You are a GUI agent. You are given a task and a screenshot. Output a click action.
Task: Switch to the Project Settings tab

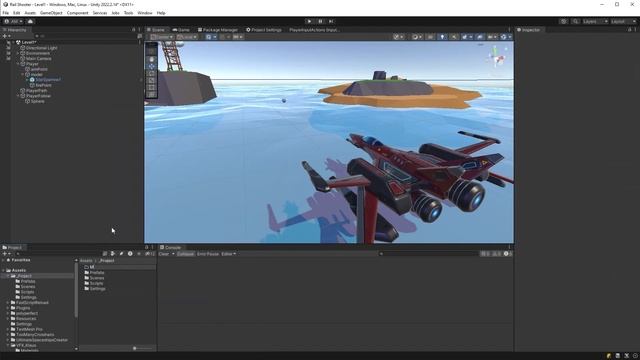pos(264,30)
